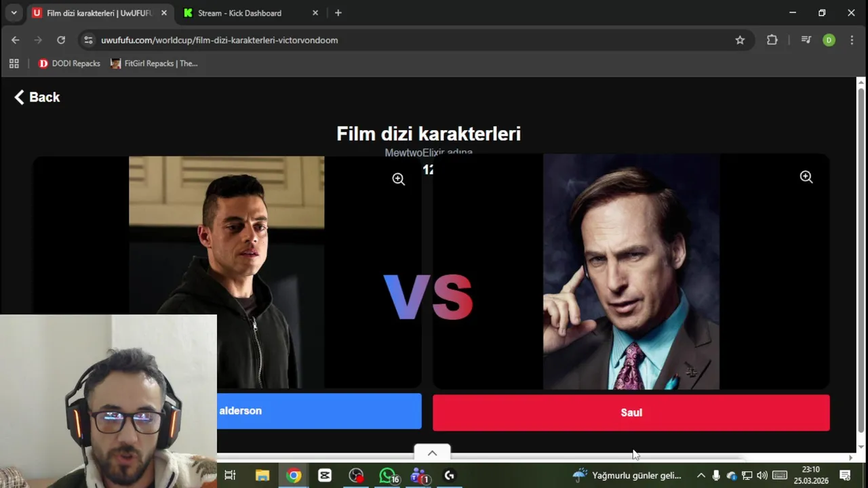The height and width of the screenshot is (488, 868).
Task: Open a new browser tab
Action: pos(338,13)
